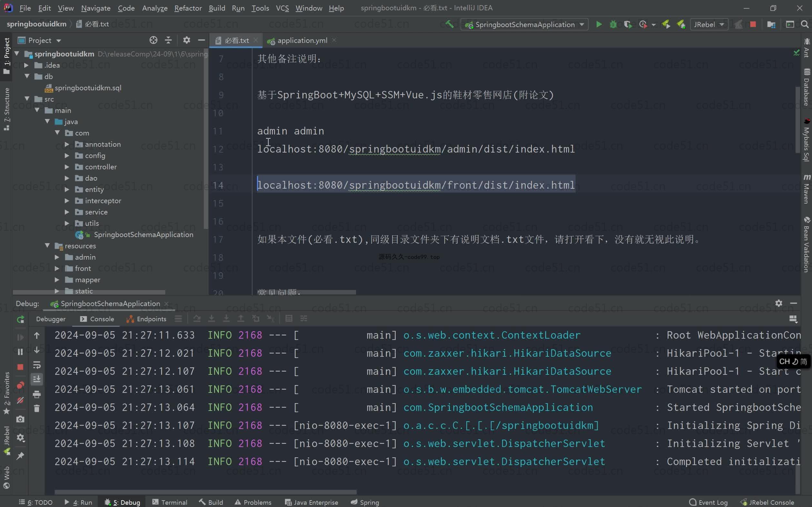812x507 pixels.
Task: Stop debug session red square
Action: [20, 367]
